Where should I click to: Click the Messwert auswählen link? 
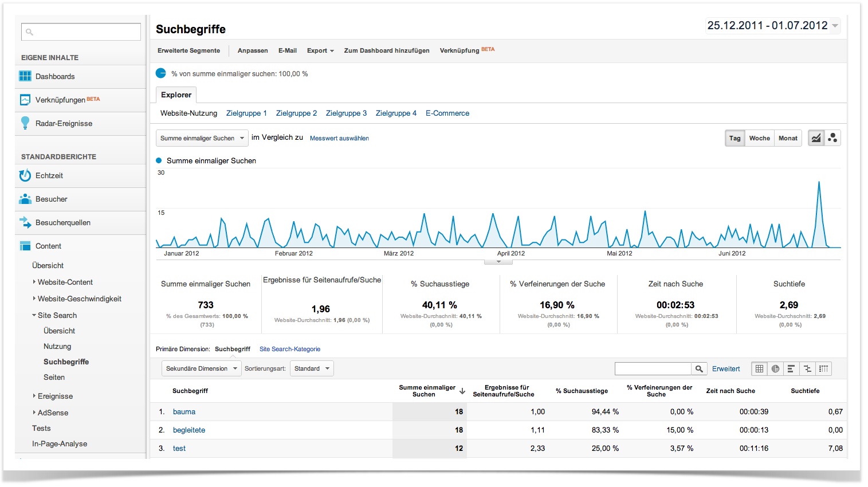pos(339,138)
